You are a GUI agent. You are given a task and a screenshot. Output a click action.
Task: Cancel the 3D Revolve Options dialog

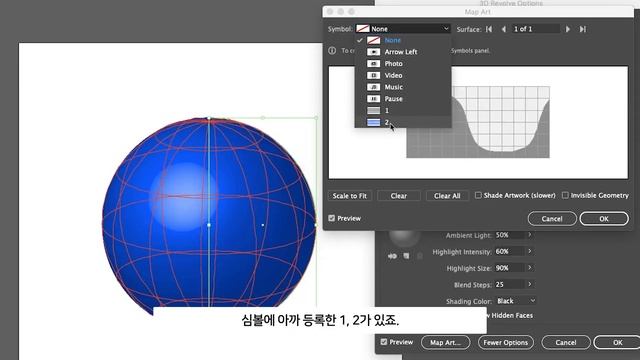tap(566, 342)
